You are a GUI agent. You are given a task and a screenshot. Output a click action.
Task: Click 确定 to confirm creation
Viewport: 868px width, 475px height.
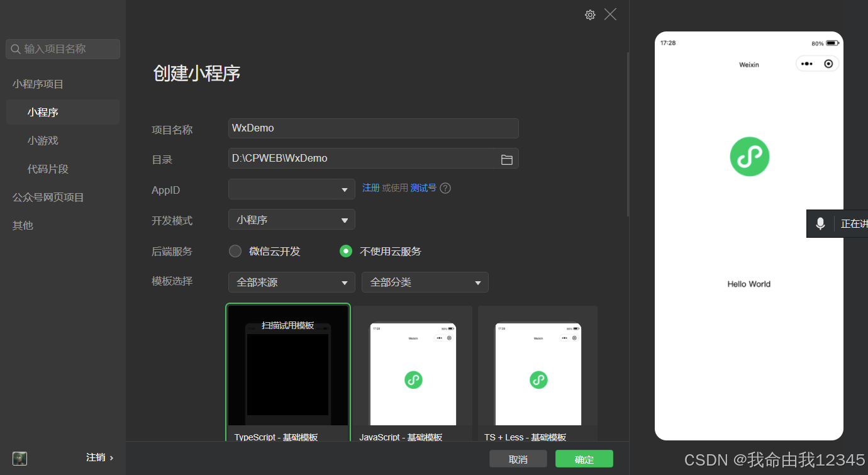[584, 459]
